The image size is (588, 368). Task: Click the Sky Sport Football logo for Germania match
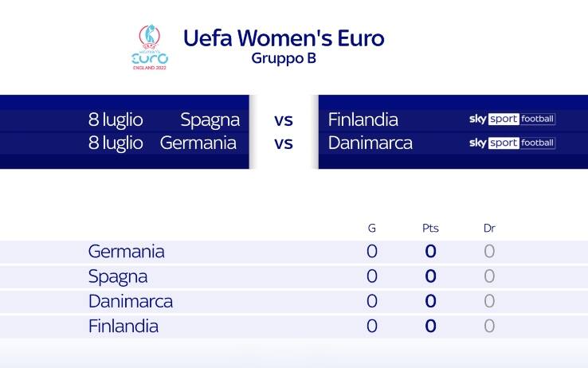[x=512, y=143]
